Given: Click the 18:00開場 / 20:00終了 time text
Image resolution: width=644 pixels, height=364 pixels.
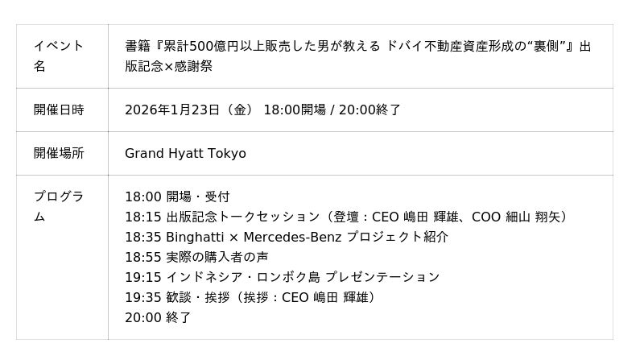Looking at the screenshot, I should tap(332, 110).
